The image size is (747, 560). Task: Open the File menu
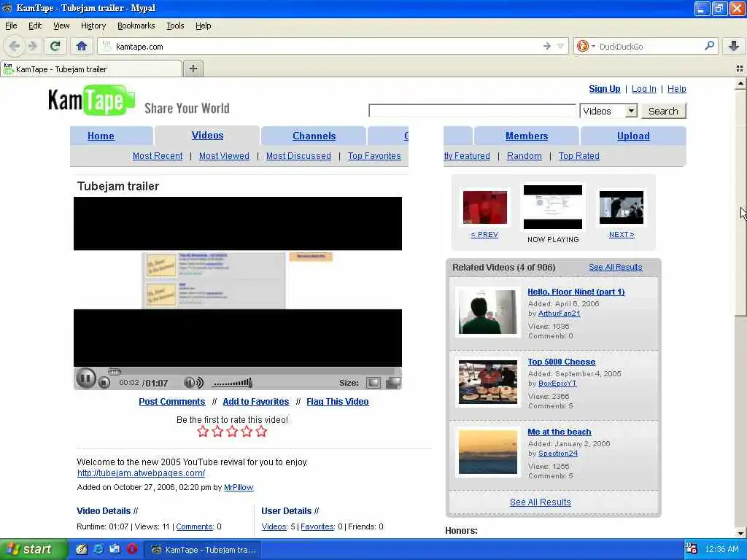tap(11, 26)
